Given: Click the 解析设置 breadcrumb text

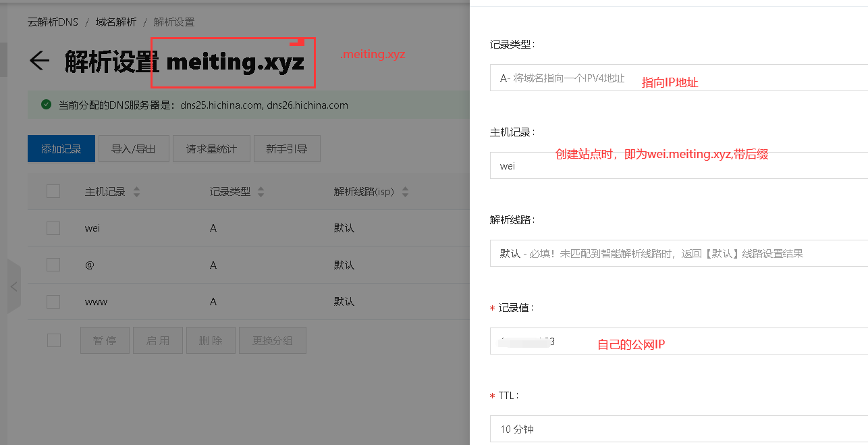Looking at the screenshot, I should pos(174,22).
